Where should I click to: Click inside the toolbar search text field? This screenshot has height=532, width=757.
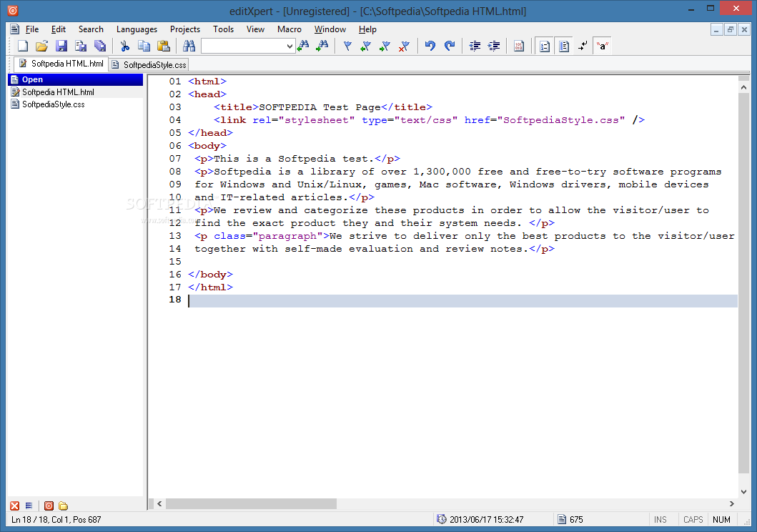(x=243, y=46)
